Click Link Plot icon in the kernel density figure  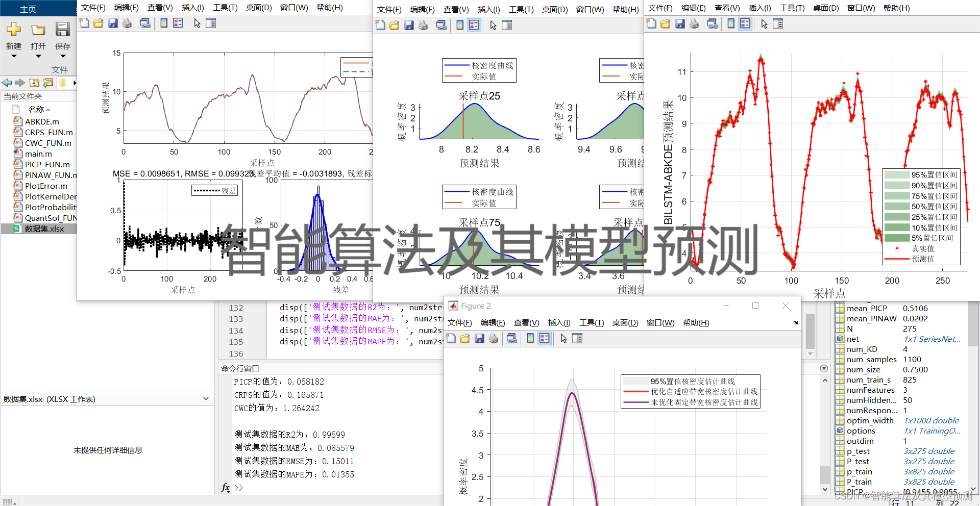click(x=442, y=25)
